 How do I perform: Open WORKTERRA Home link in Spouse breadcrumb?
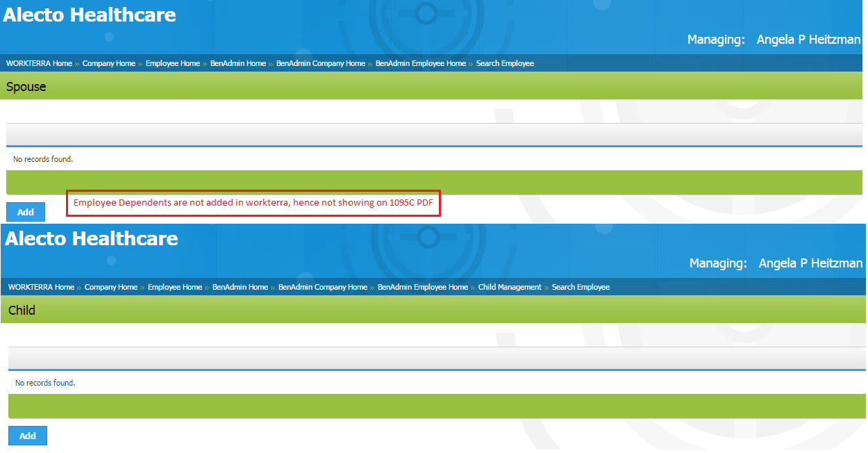coord(39,63)
